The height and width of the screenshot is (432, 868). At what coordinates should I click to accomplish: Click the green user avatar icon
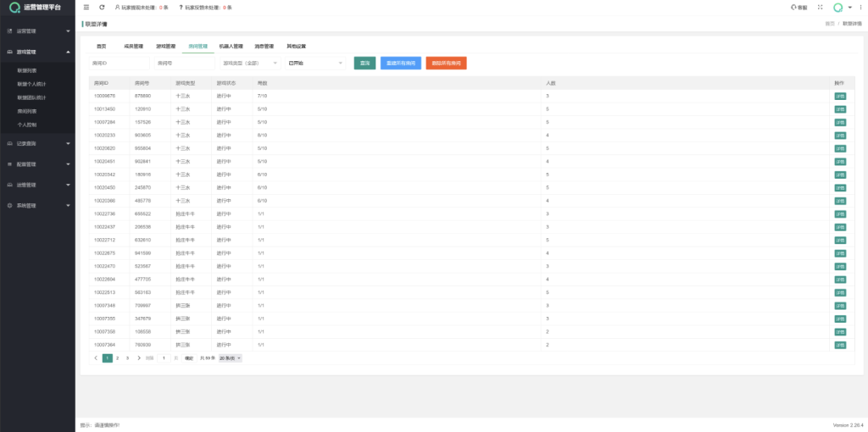(x=837, y=8)
